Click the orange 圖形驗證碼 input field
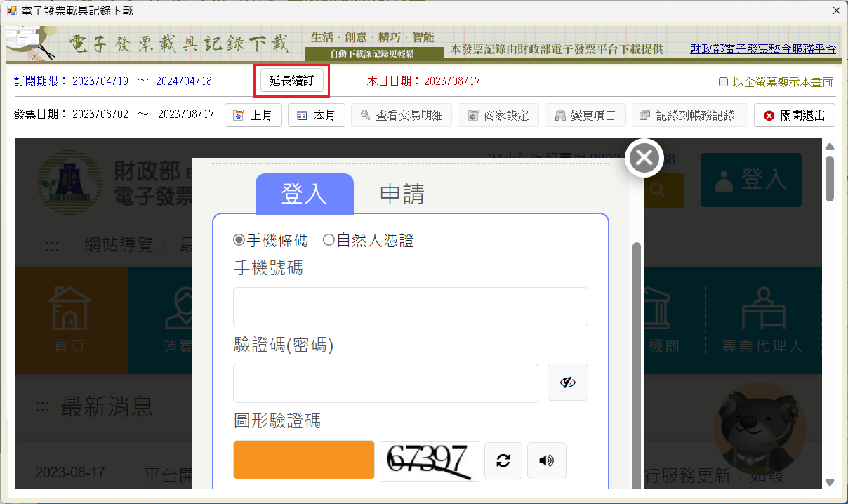 (x=304, y=460)
